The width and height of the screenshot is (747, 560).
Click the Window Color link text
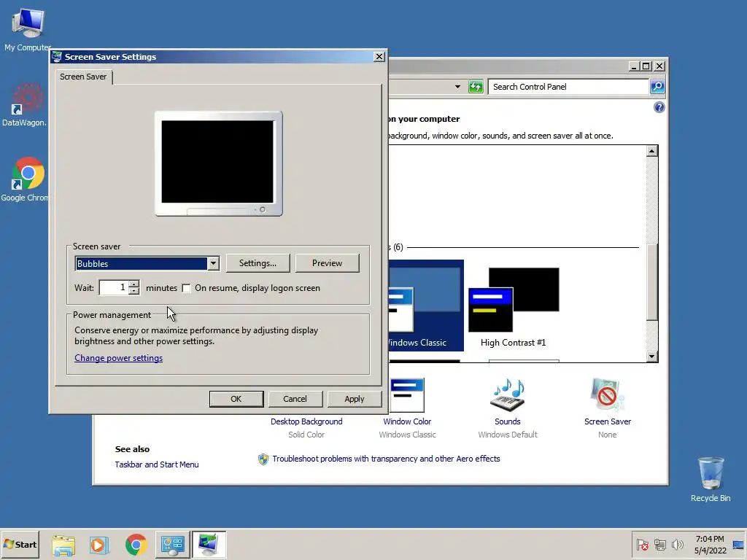pyautogui.click(x=407, y=421)
